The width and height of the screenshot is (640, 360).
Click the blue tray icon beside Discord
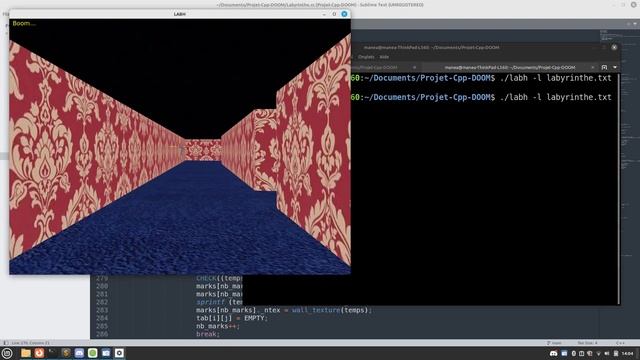pos(564,353)
